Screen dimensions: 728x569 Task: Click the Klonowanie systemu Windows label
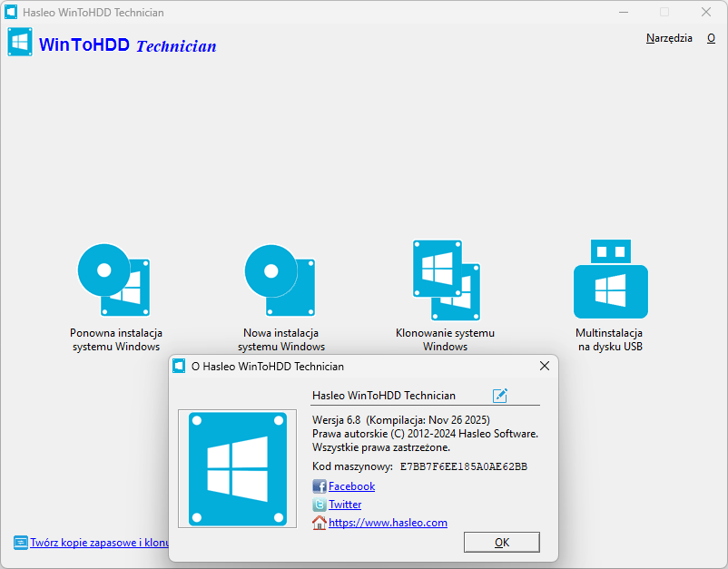(446, 339)
